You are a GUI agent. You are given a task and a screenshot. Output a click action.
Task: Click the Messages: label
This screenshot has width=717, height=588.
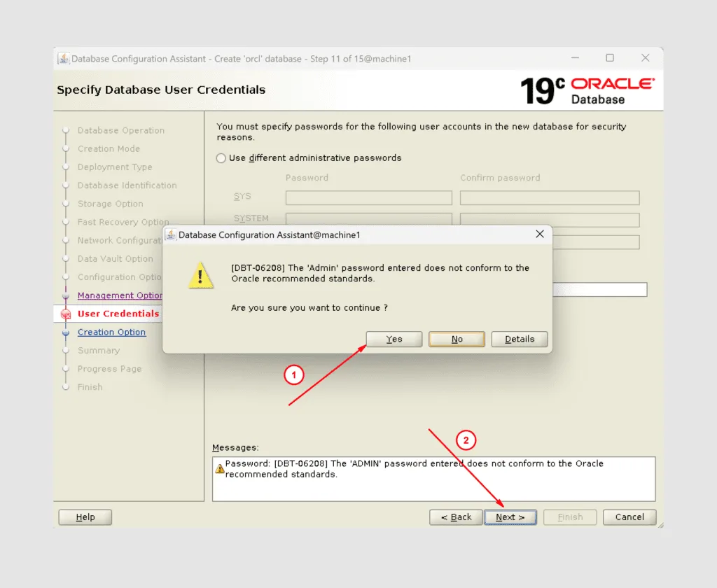(235, 447)
